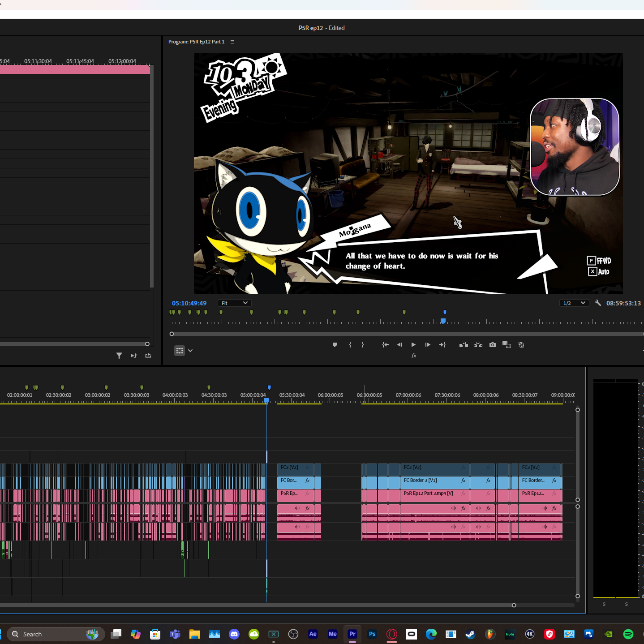The height and width of the screenshot is (644, 644).
Task: Open the Program monitor wrench settings
Action: (x=597, y=303)
